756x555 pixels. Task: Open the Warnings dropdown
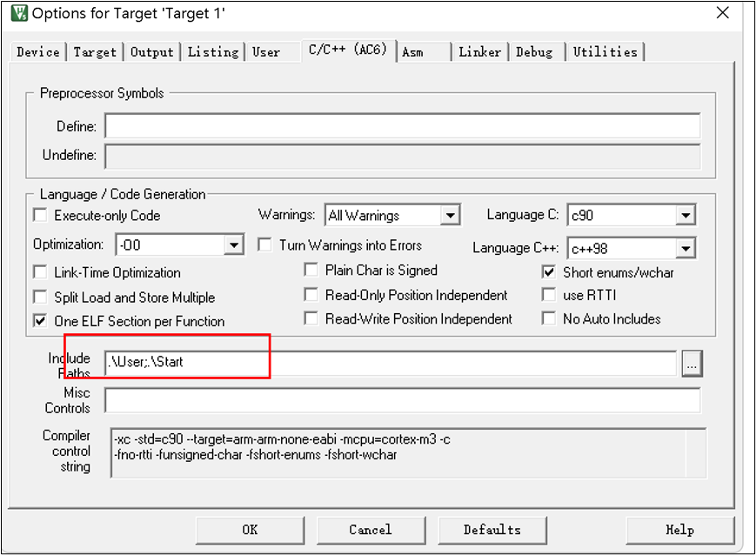coord(451,215)
